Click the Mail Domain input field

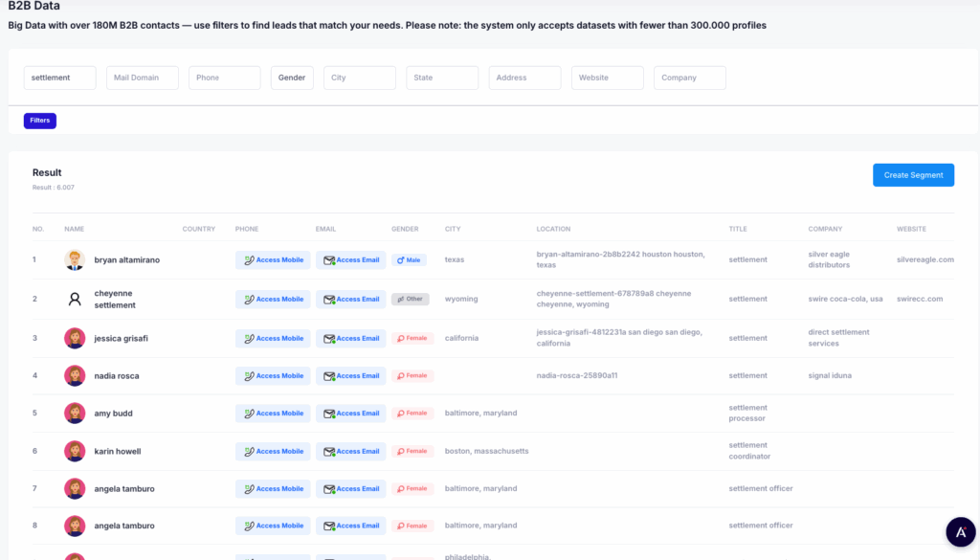coord(142,78)
